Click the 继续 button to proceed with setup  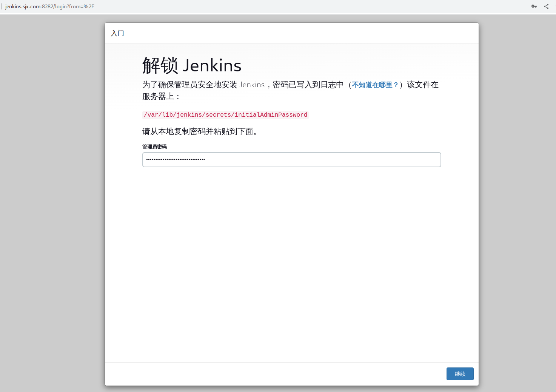point(460,373)
